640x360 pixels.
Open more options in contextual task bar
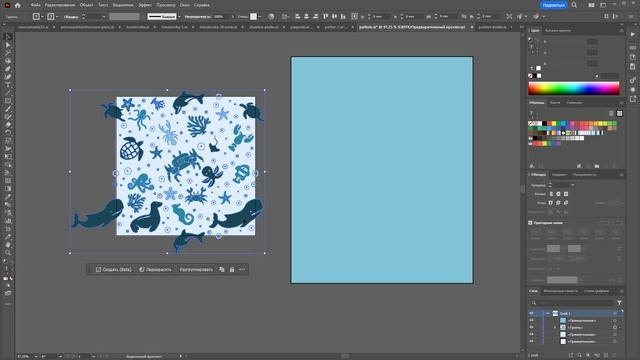(242, 269)
